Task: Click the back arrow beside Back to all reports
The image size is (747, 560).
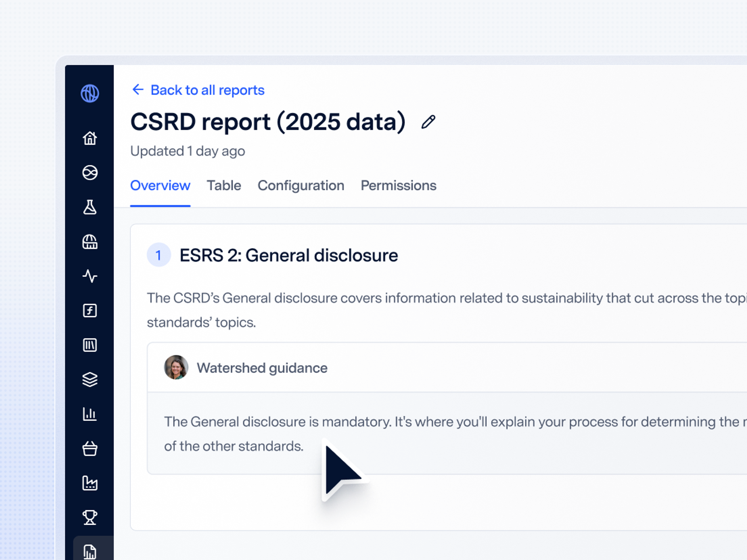Action: pos(138,89)
